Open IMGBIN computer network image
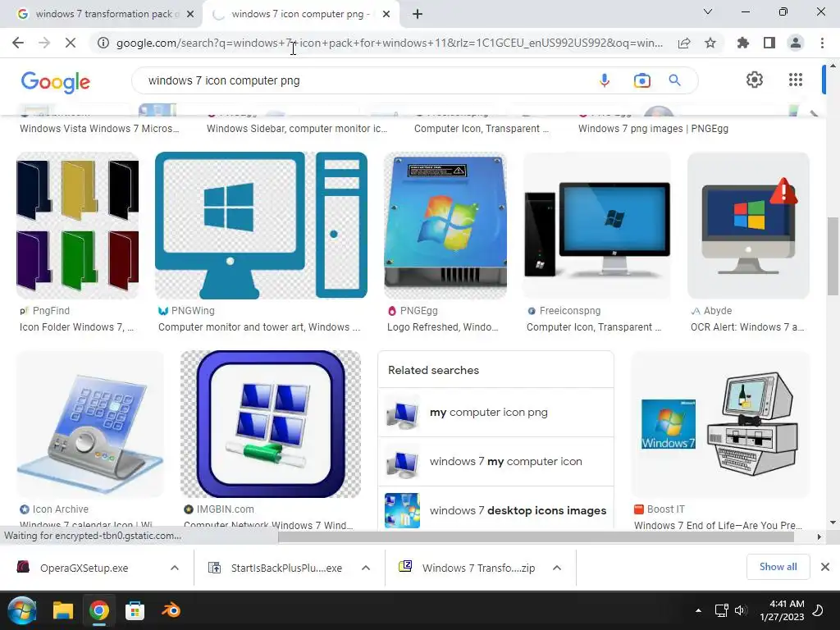 click(271, 424)
